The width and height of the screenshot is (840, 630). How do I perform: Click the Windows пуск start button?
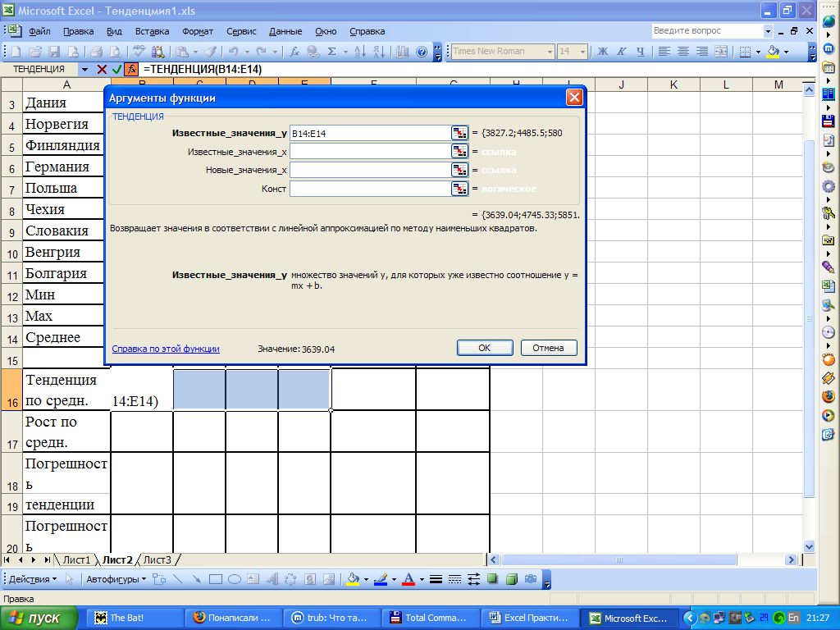coord(39,619)
